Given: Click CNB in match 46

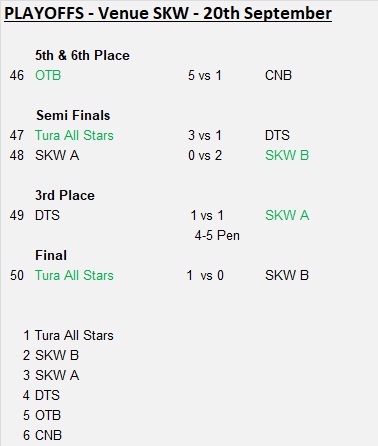Looking at the screenshot, I should [278, 75].
